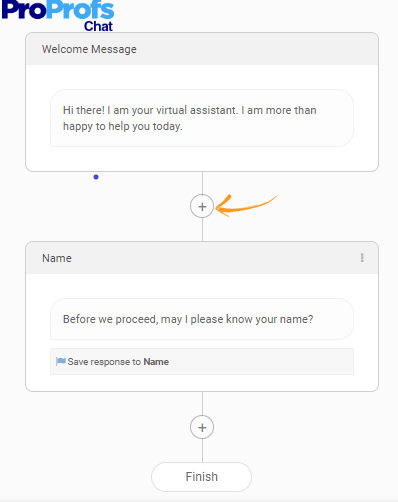This screenshot has height=502, width=398.
Task: Click the connector line above Finish button
Action: click(x=202, y=451)
